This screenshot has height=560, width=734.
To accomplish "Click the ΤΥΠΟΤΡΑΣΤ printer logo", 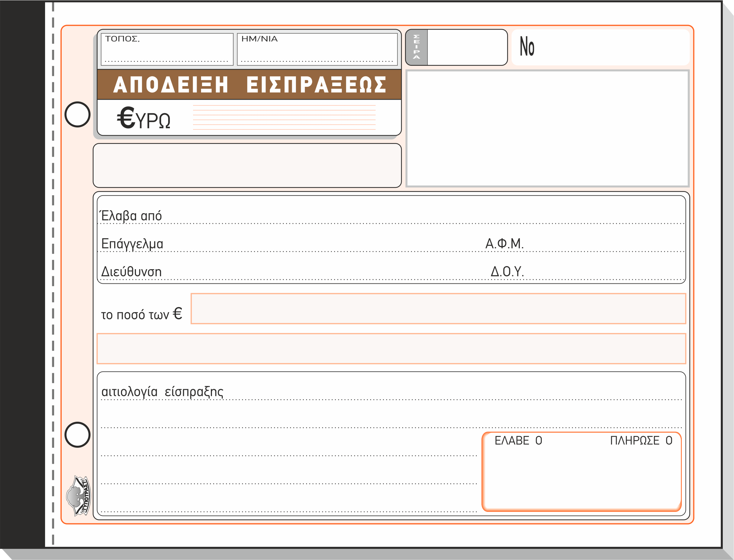I will tap(79, 496).
